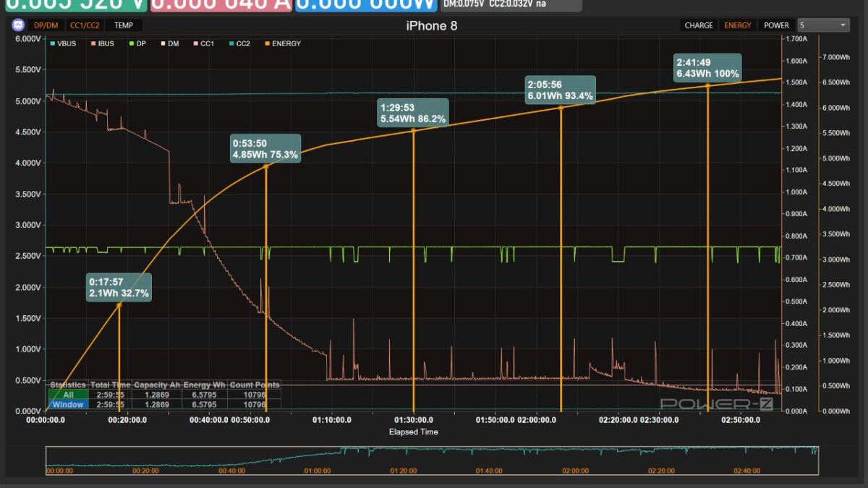Click the ENERGY legend entry
Image resolution: width=868 pixels, height=488 pixels.
(x=281, y=43)
